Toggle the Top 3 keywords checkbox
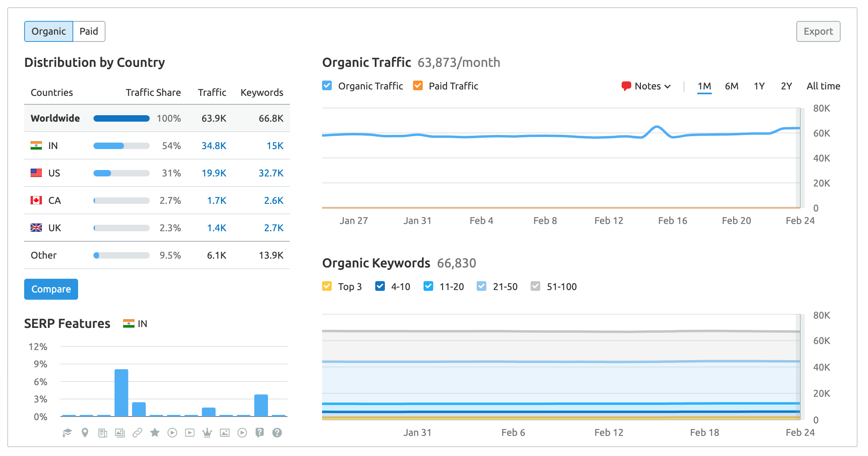The image size is (868, 456). click(x=327, y=286)
